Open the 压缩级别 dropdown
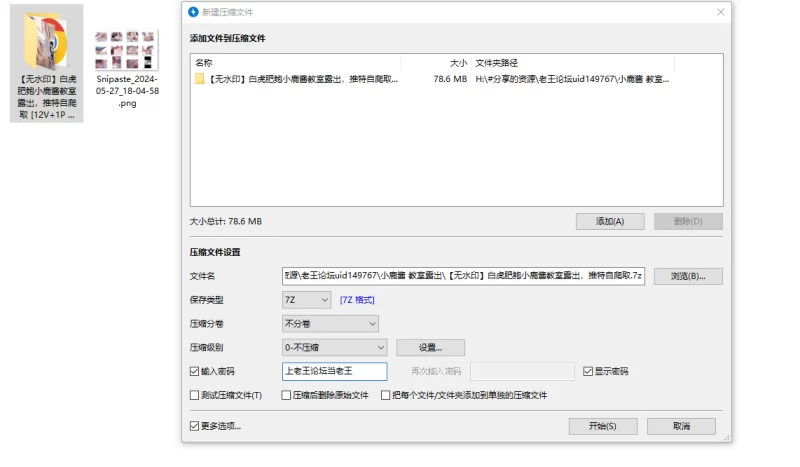800x467 pixels. (x=334, y=348)
